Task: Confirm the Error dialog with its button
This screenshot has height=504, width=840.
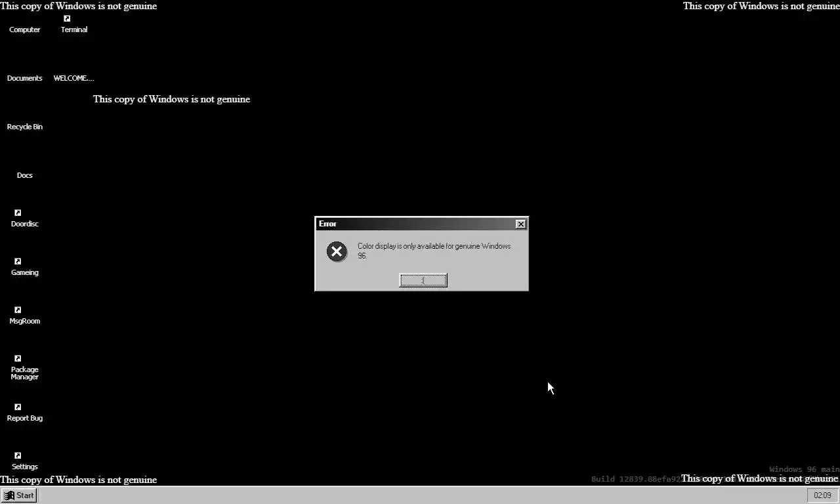Action: click(423, 280)
